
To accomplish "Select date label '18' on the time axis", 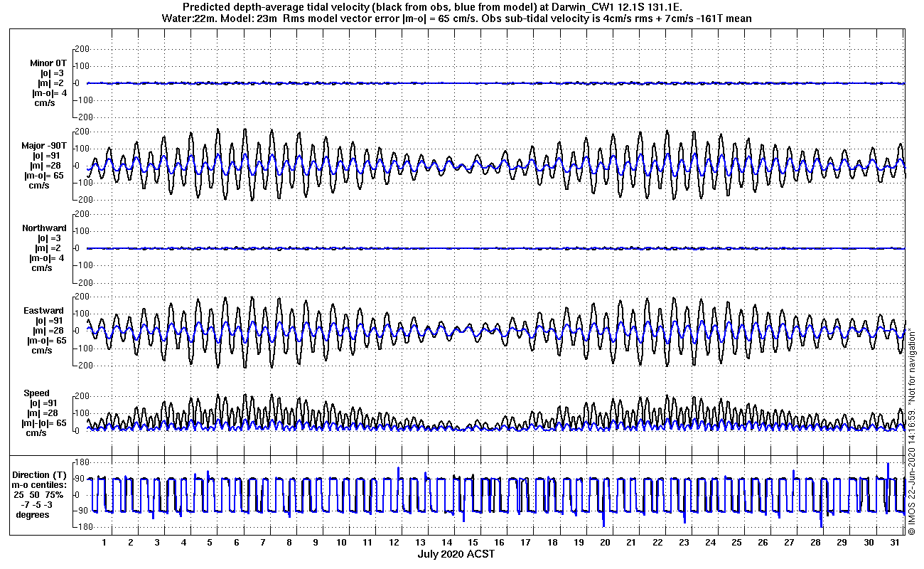I will point(552,542).
